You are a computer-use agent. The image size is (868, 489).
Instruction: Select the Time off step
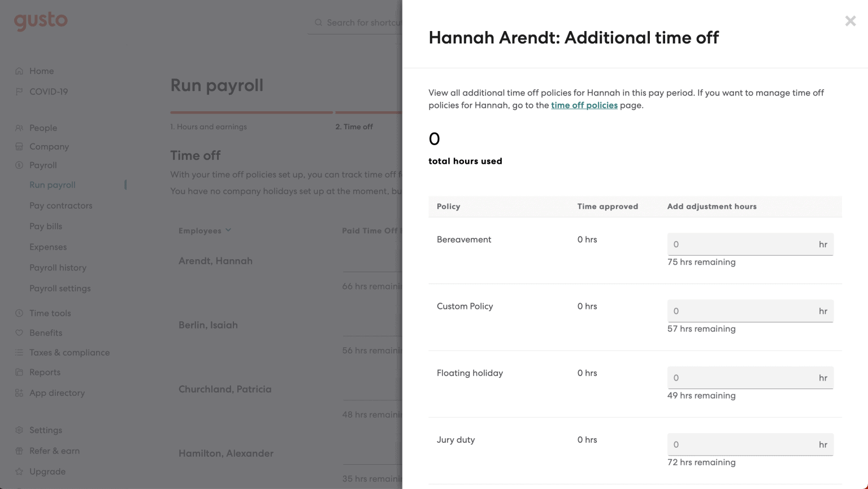pos(354,126)
